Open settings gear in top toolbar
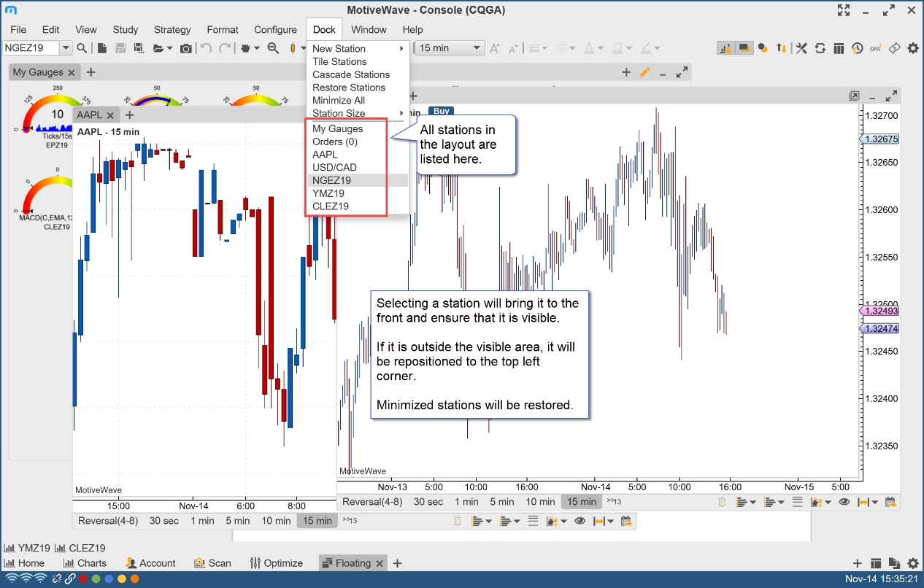The height and width of the screenshot is (588, 924). pos(913,48)
